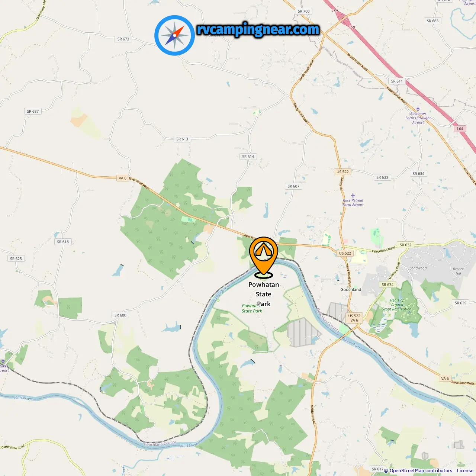This screenshot has width=476, height=476.
Task: Select the SR 614 road marker
Action: point(248,157)
